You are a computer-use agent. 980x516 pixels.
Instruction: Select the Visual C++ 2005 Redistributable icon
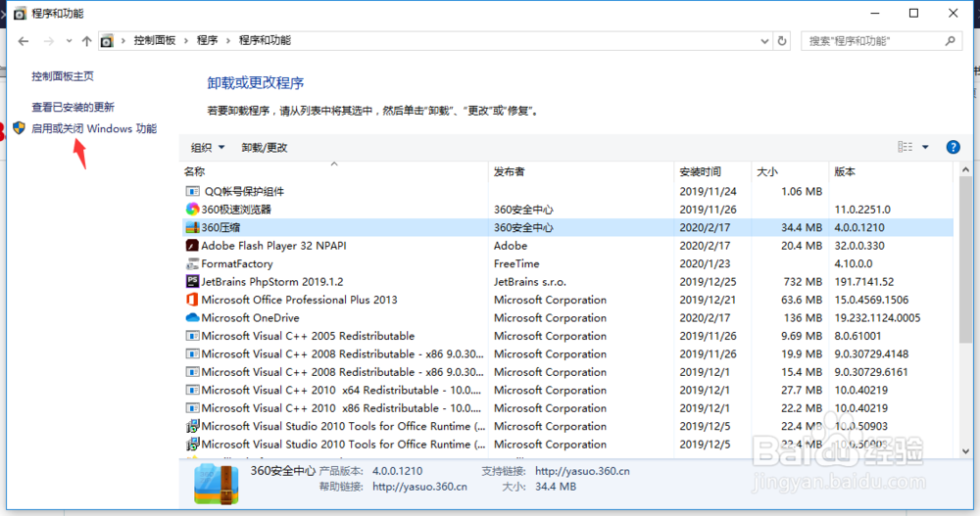click(x=192, y=336)
